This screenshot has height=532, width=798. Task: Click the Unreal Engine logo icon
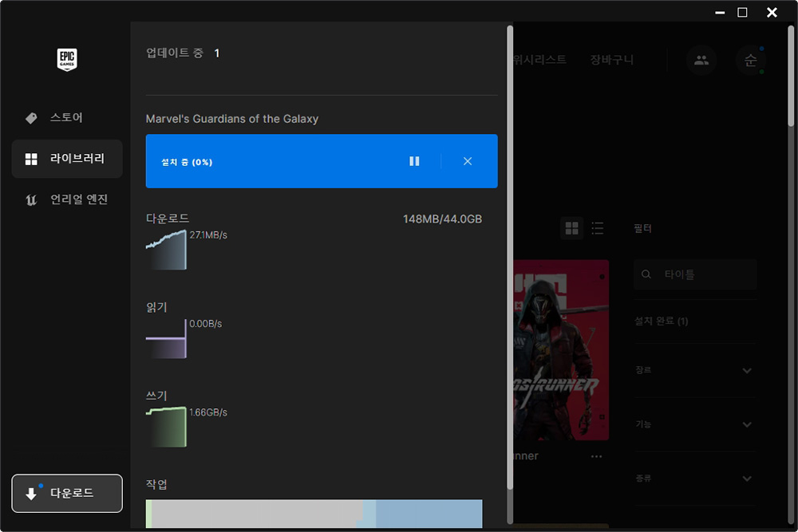point(31,200)
